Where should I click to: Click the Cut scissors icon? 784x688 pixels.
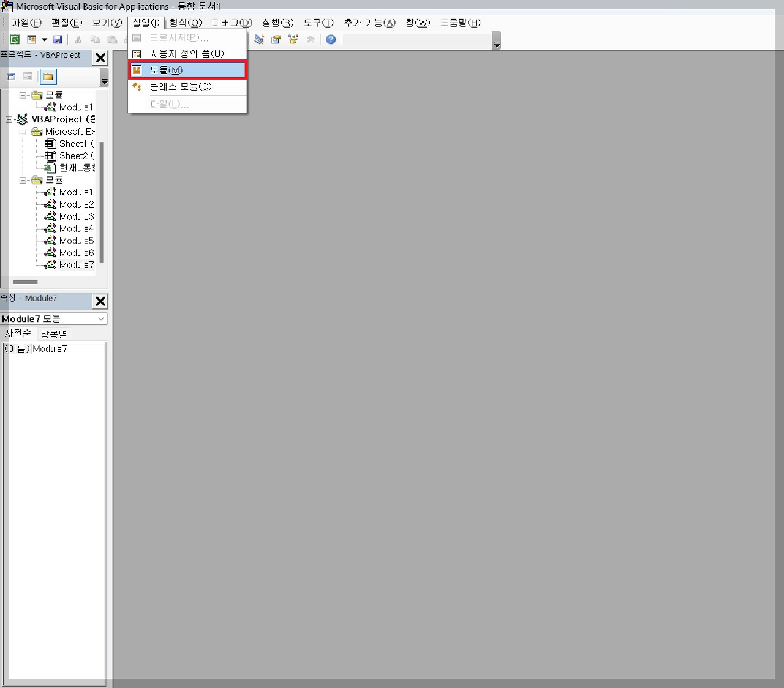[78, 39]
